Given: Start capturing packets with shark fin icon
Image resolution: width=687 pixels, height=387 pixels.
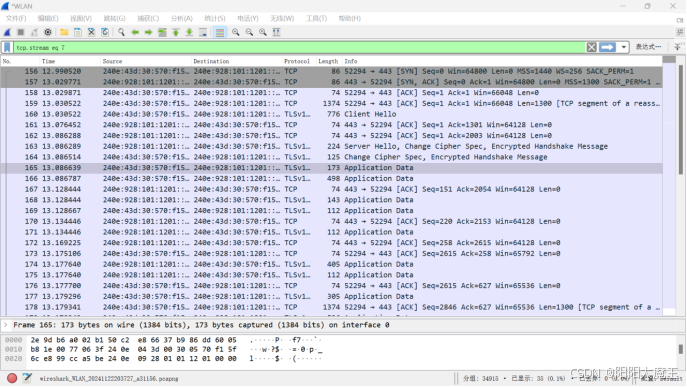Looking at the screenshot, I should 7,32.
